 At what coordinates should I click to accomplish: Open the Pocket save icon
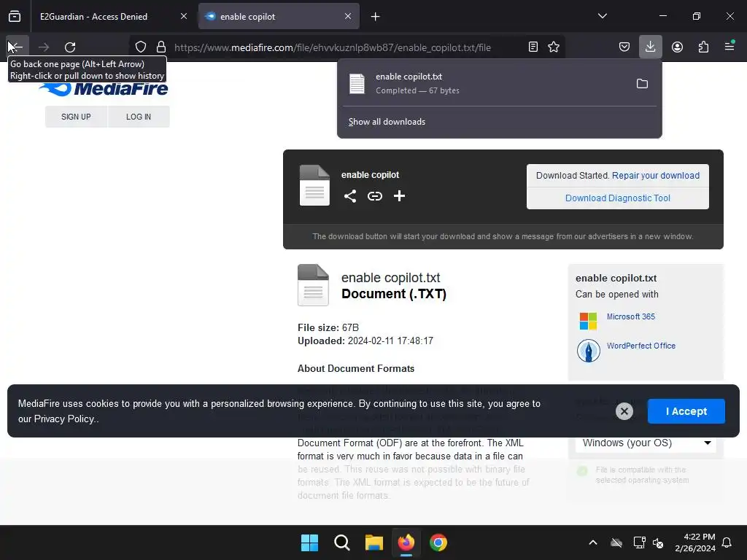[624, 47]
